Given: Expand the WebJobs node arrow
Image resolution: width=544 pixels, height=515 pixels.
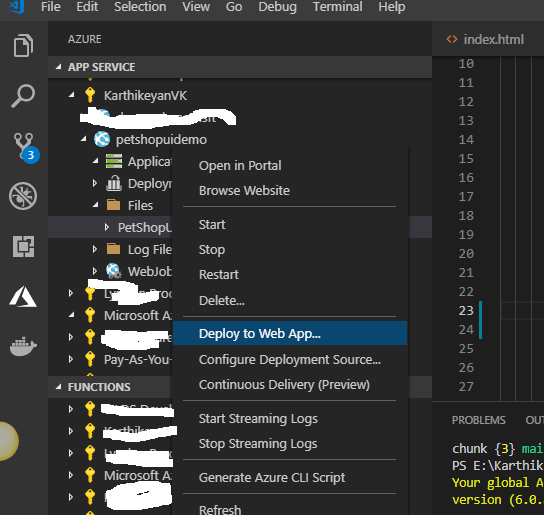Looking at the screenshot, I should click(x=94, y=271).
